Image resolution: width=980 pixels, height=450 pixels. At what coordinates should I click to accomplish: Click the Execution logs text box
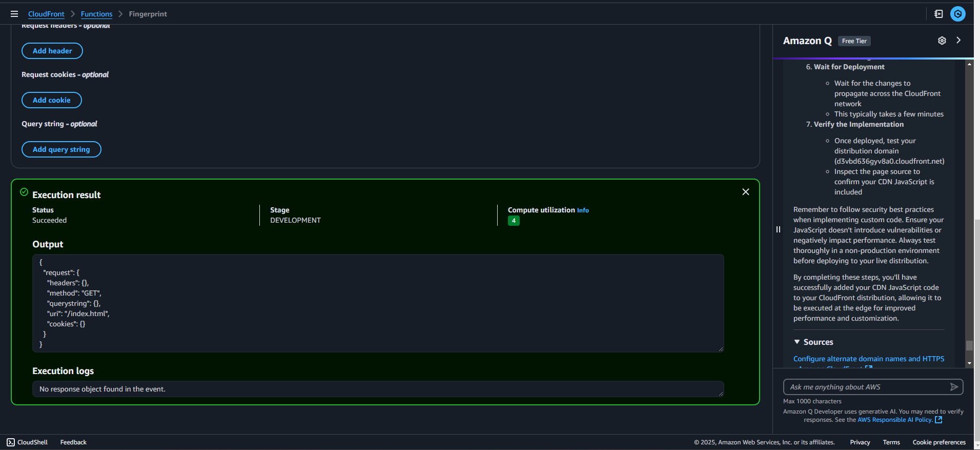pos(378,389)
